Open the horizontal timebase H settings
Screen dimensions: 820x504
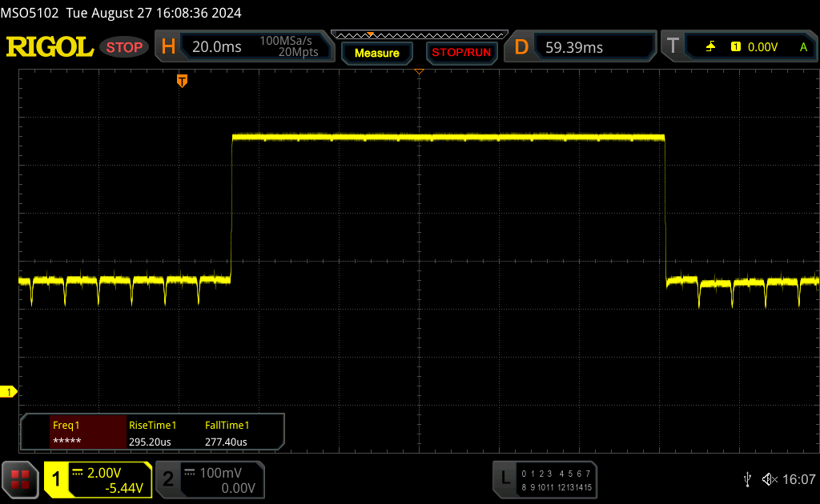[168, 46]
